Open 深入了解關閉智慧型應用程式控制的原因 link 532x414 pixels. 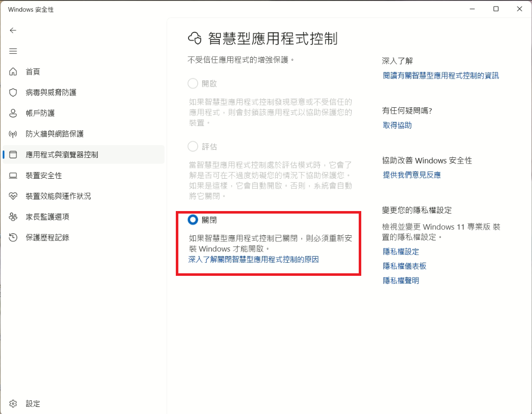click(x=253, y=260)
